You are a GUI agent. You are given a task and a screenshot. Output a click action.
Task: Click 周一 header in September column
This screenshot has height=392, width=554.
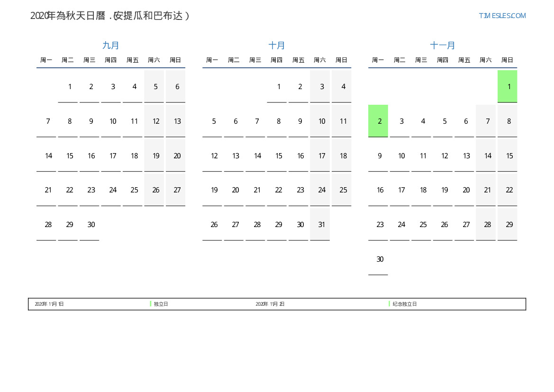tap(46, 60)
